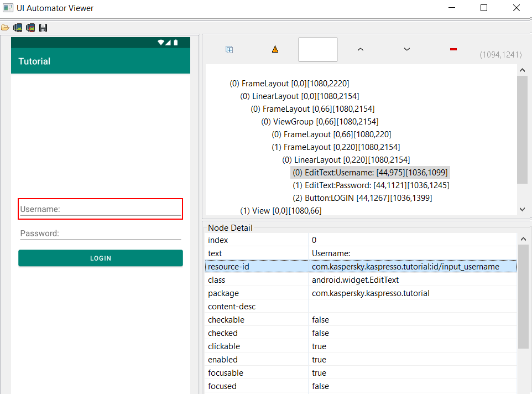Click the LOGIN button in screenshot
Viewport: 532px width, 394px height.
point(101,258)
